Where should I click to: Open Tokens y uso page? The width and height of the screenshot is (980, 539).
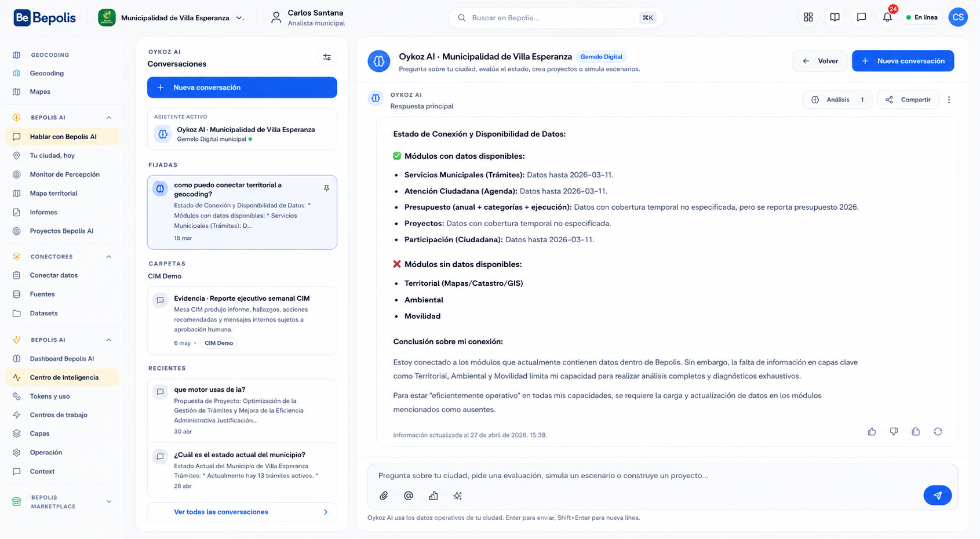point(63,396)
